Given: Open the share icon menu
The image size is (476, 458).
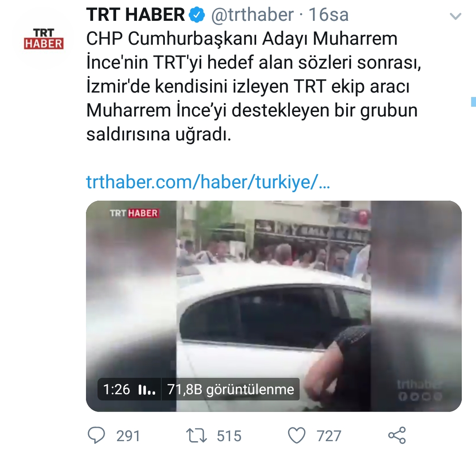Looking at the screenshot, I should click(397, 435).
